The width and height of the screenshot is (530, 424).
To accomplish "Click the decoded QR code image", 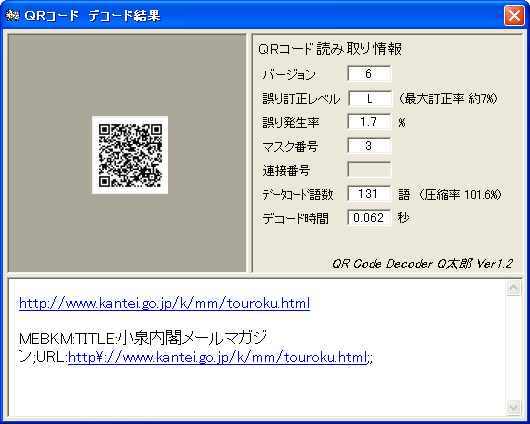I will click(130, 155).
